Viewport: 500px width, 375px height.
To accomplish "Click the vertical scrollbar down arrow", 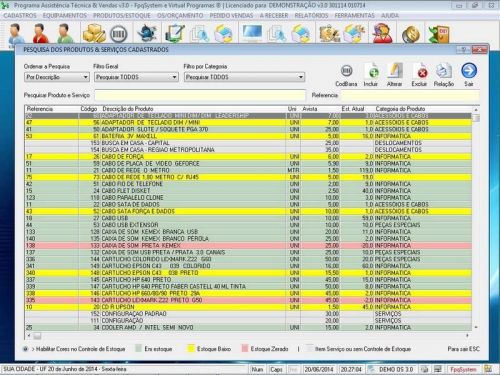I will [x=476, y=327].
